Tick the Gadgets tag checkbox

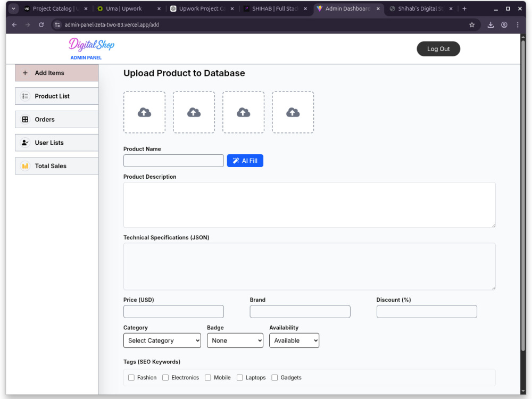pos(275,378)
